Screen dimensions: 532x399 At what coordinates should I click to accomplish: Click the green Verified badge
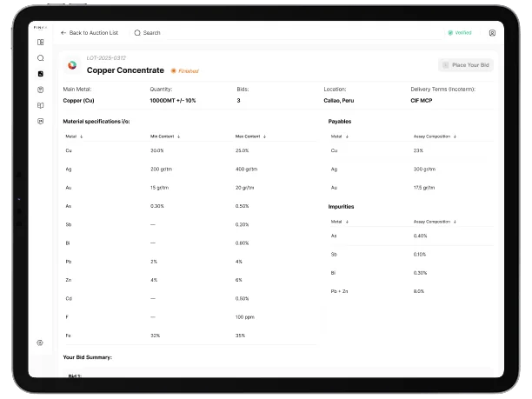click(460, 32)
